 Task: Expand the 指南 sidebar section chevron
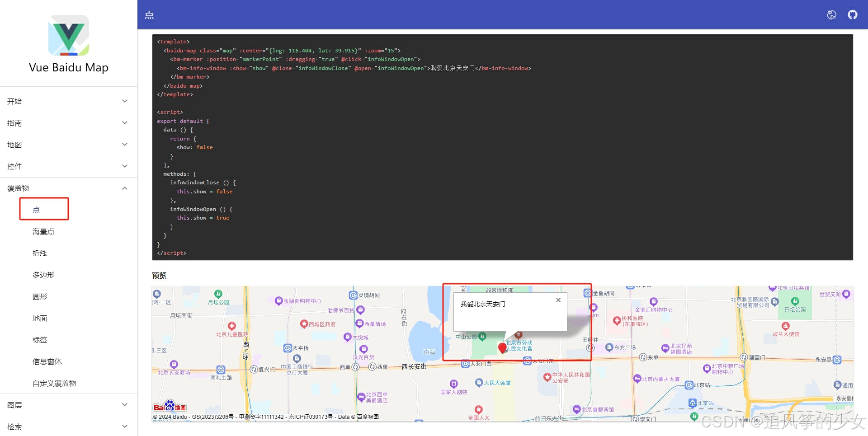125,123
